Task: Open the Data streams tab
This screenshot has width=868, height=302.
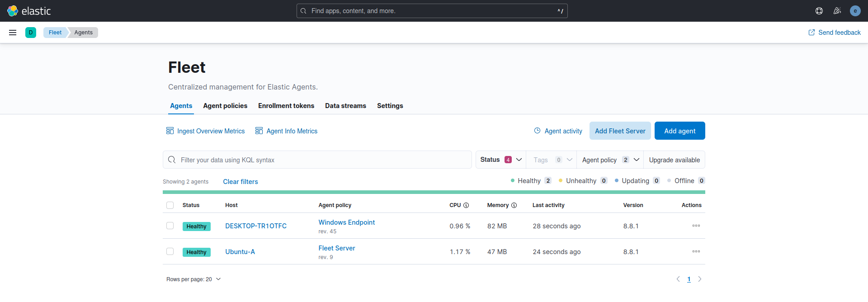Action: click(x=346, y=105)
